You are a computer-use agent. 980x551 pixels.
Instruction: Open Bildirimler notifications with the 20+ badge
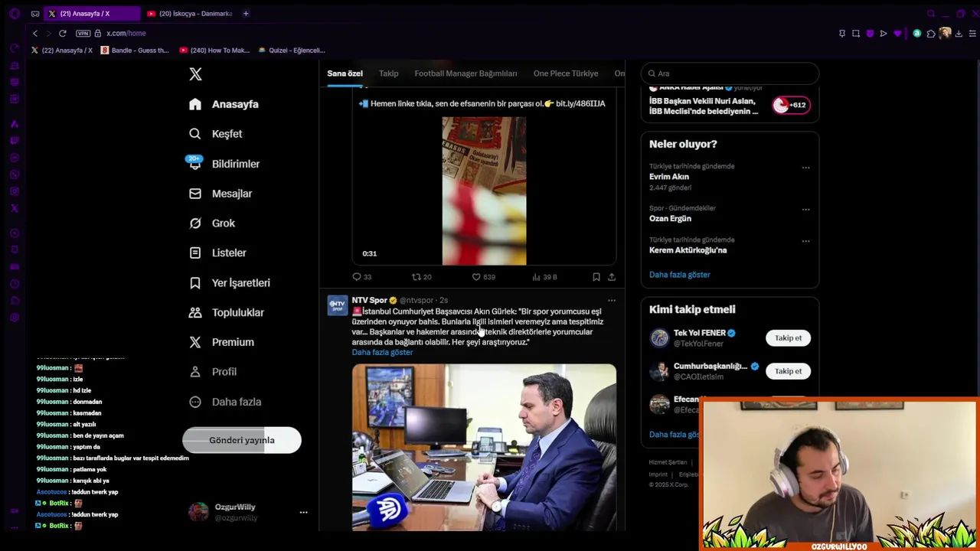click(224, 164)
